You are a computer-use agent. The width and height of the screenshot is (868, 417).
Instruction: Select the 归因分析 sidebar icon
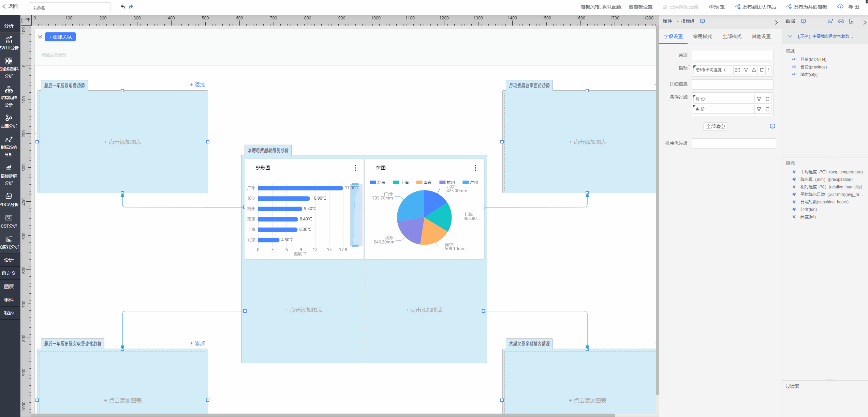coord(9,121)
